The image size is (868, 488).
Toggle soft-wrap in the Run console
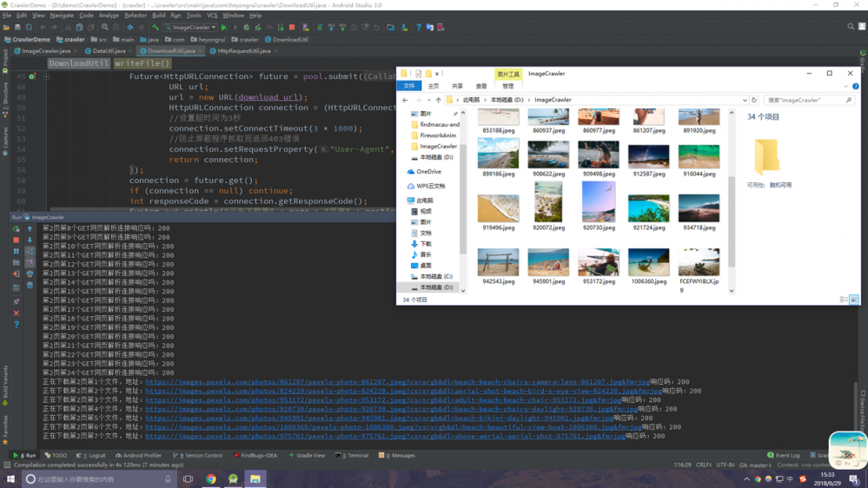tap(30, 252)
